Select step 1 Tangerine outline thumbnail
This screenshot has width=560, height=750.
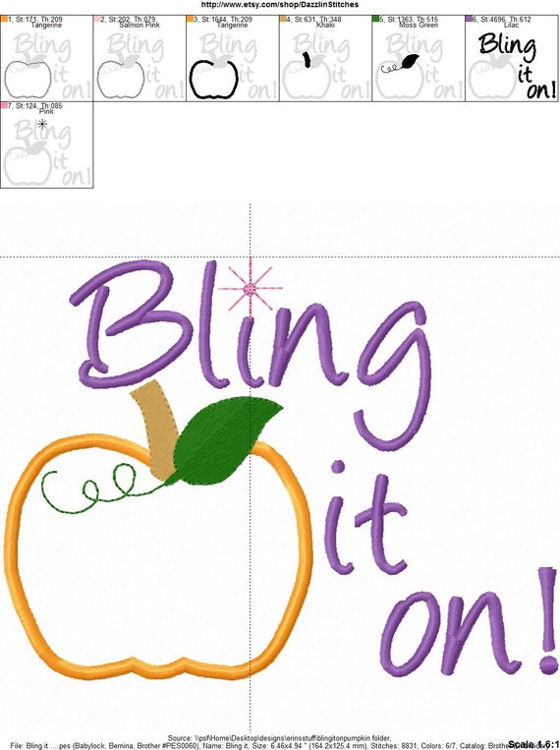[x=46, y=58]
